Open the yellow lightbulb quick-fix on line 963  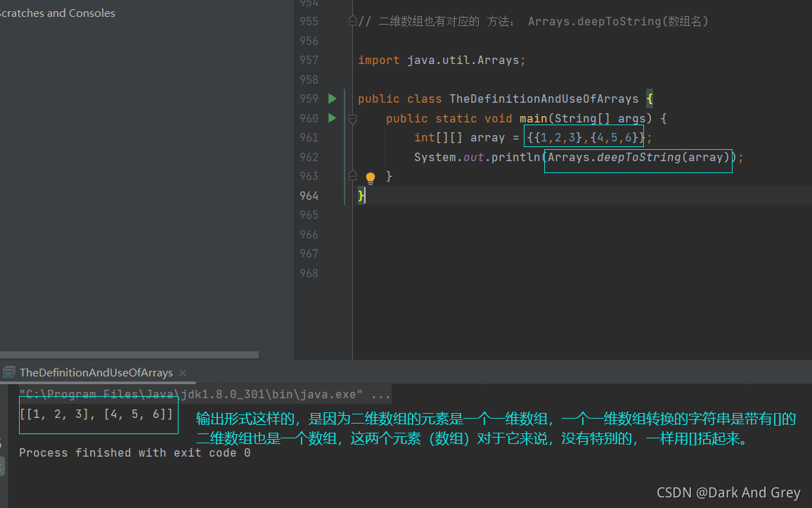370,178
